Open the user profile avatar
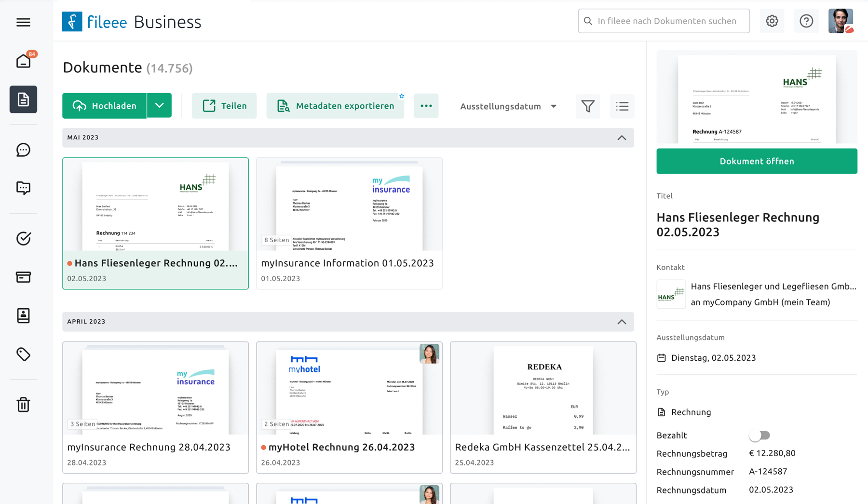 point(841,21)
